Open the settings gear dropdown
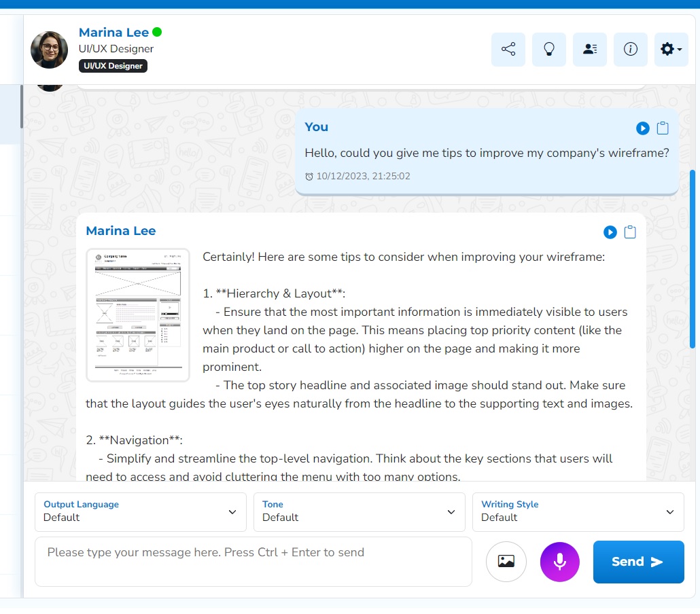 tap(671, 50)
